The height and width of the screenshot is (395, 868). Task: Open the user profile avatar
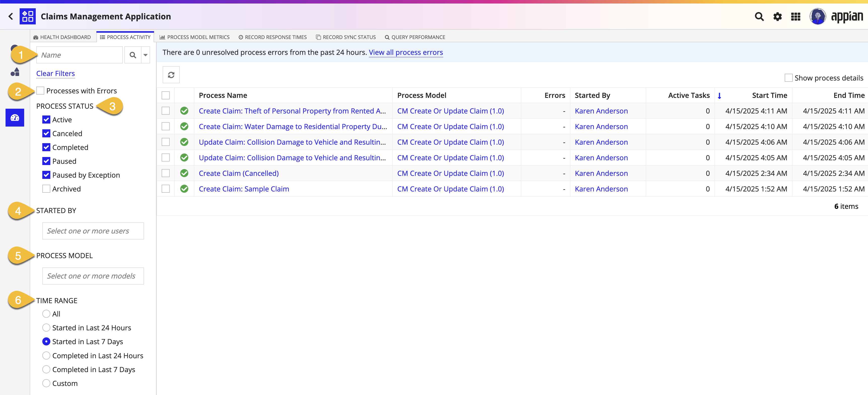817,16
